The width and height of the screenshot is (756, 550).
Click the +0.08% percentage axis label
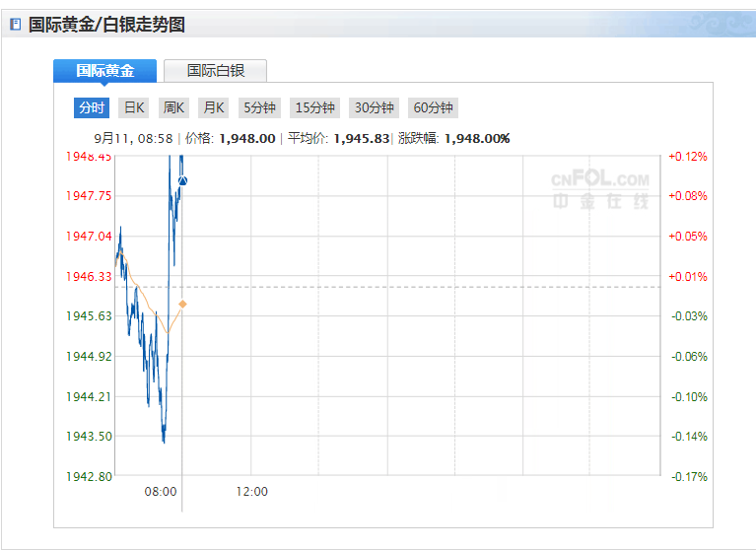tap(688, 196)
